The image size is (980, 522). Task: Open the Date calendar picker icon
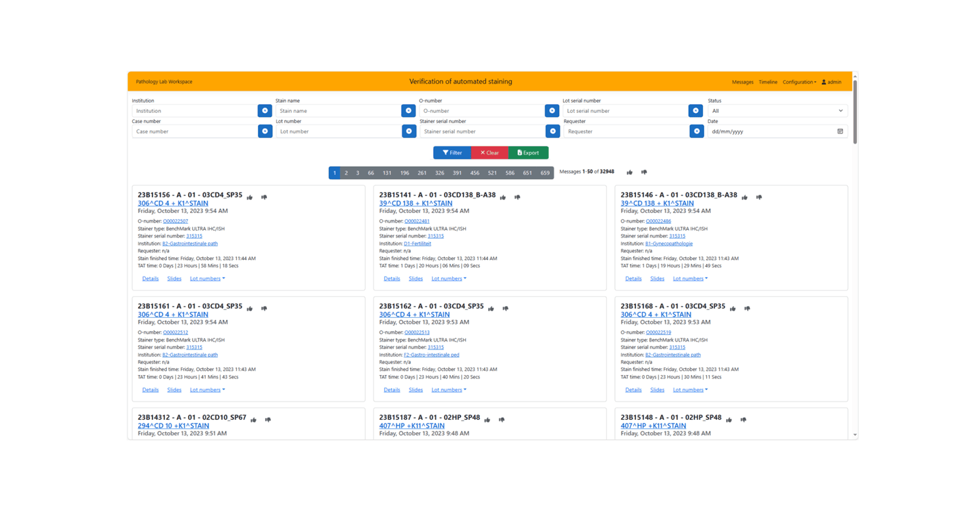click(x=840, y=131)
